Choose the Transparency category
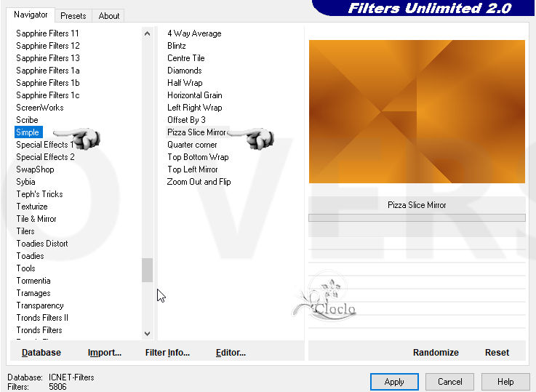 40,305
